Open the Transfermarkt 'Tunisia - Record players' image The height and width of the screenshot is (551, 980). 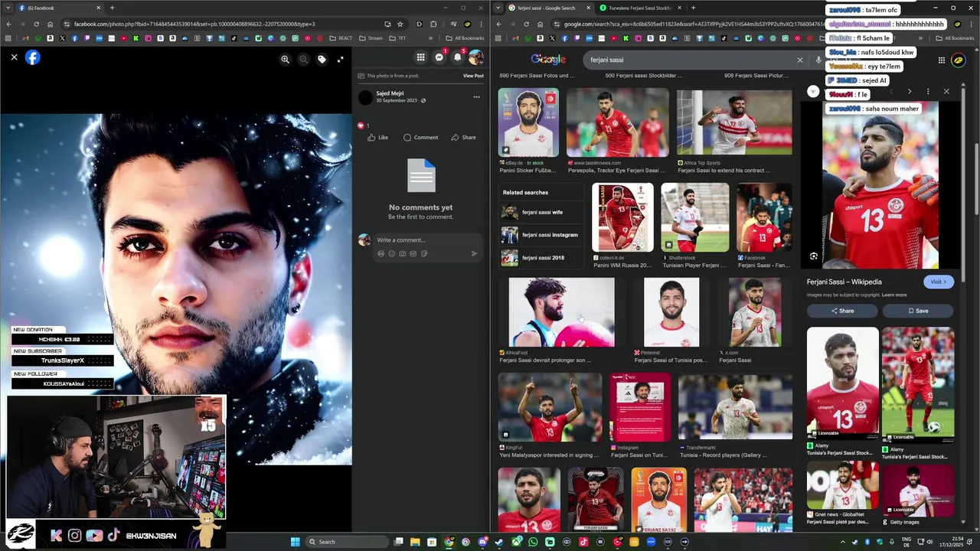735,407
